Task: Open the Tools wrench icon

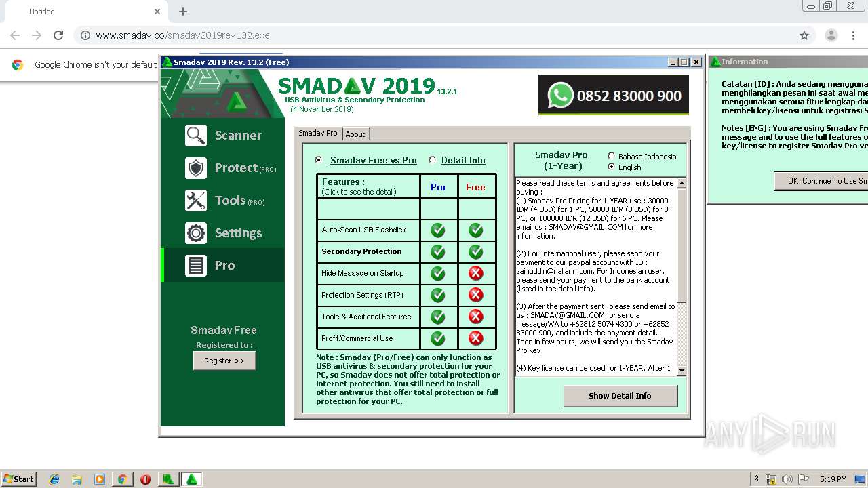Action: coord(196,201)
